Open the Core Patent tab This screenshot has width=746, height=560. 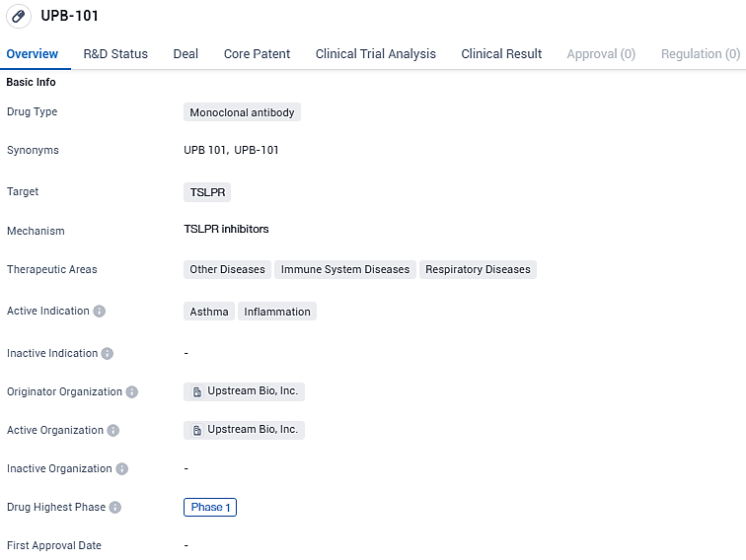[257, 54]
